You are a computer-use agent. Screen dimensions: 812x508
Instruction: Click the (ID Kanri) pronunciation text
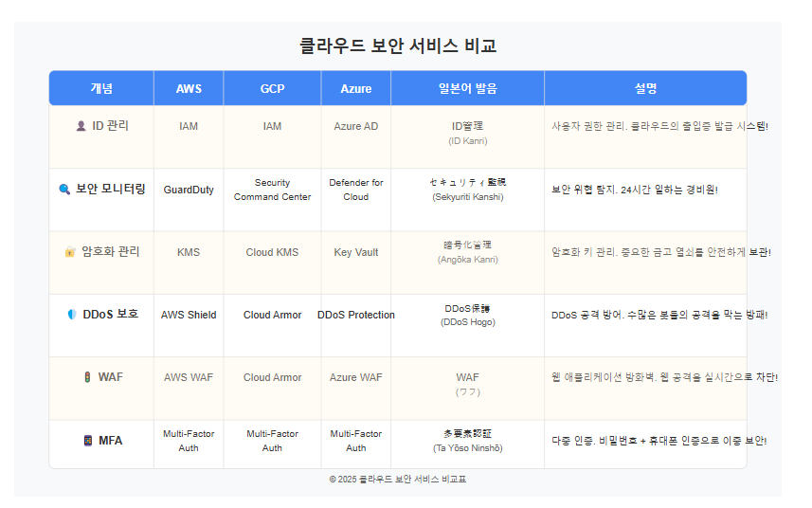pos(468,141)
